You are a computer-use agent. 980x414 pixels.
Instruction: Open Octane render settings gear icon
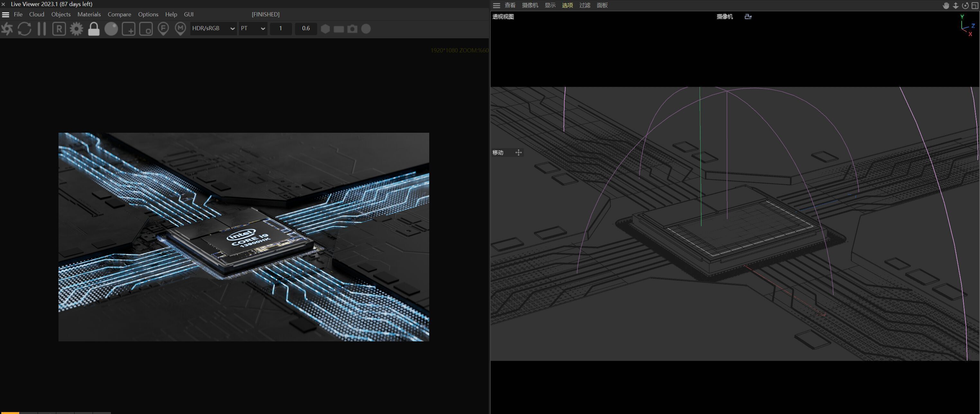coord(77,29)
